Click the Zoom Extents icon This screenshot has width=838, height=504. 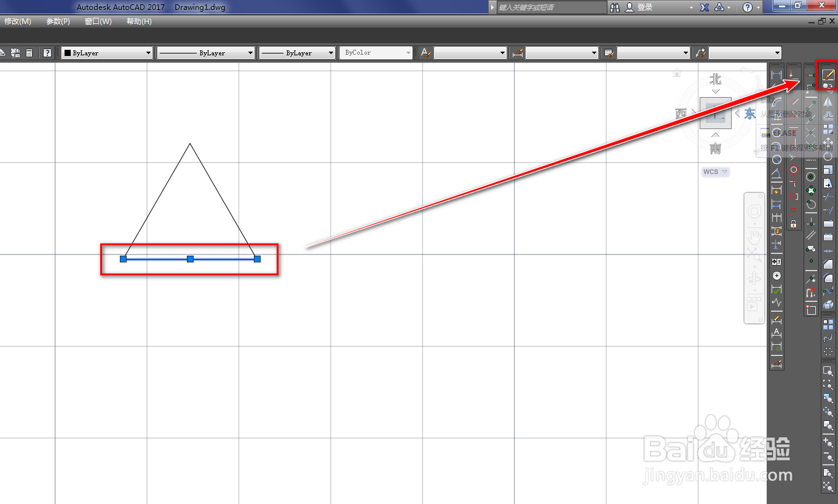pyautogui.click(x=828, y=486)
